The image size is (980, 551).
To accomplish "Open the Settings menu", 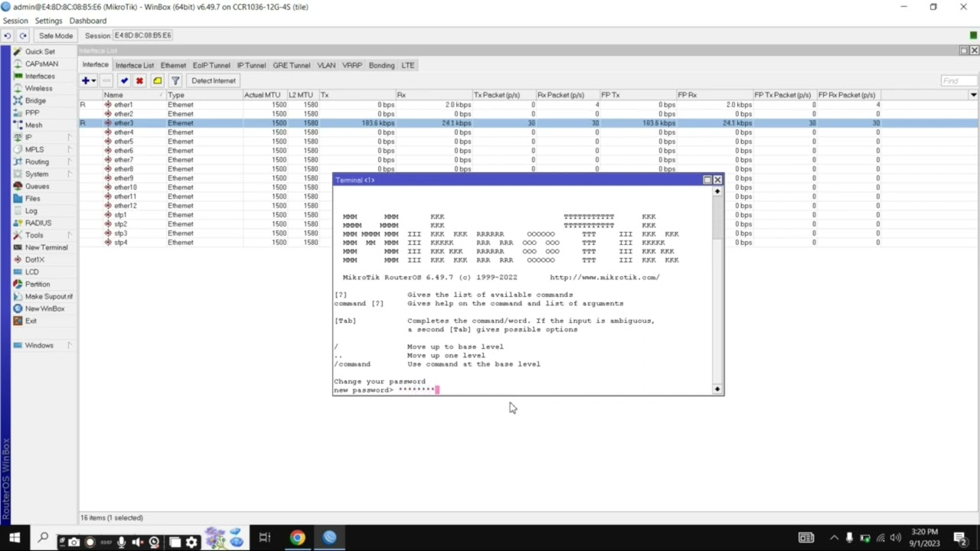I will click(x=48, y=21).
